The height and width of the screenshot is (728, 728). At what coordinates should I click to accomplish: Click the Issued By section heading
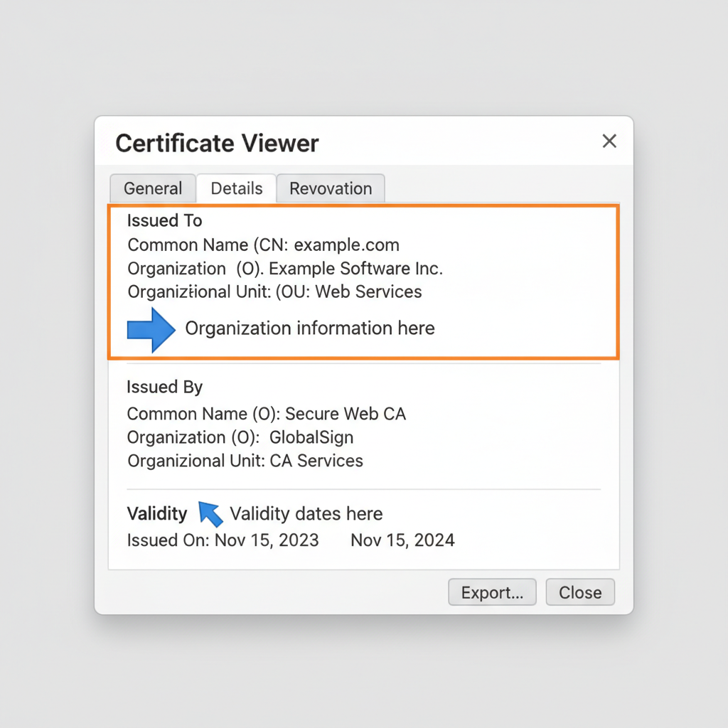point(164,387)
